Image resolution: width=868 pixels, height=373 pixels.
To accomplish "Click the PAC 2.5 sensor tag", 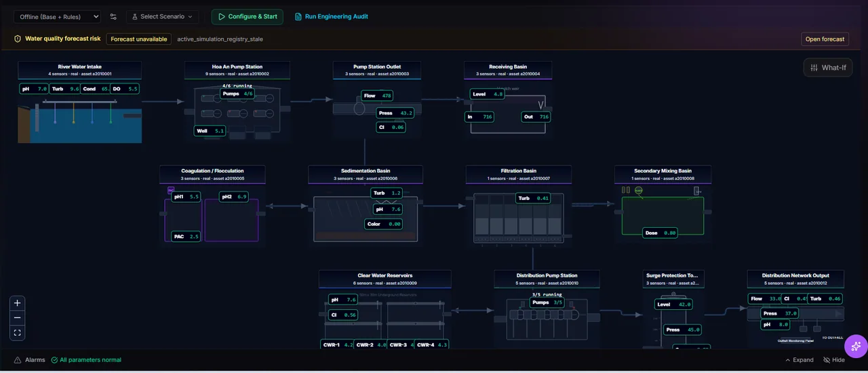I will coord(186,237).
